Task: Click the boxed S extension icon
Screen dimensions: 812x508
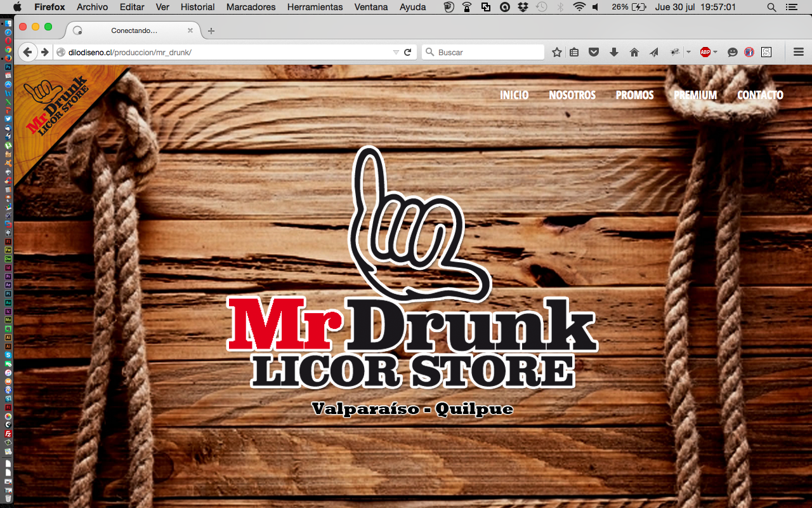Action: 766,52
